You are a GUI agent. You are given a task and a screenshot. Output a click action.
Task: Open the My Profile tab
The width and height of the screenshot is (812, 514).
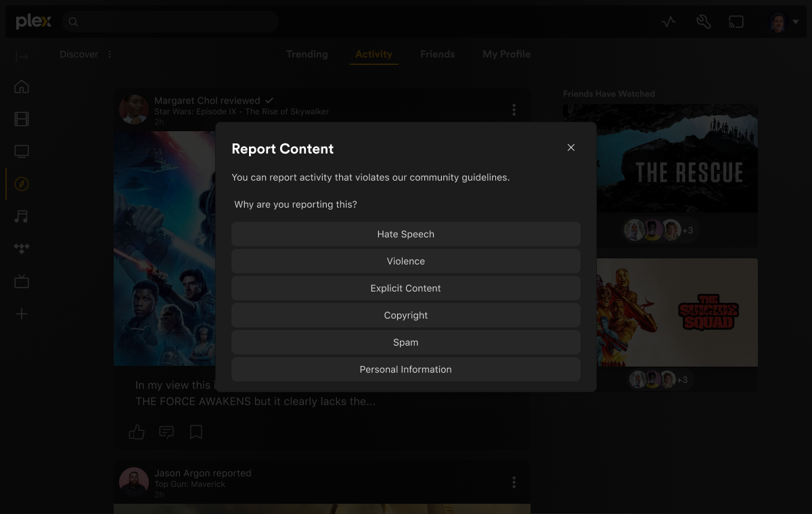pos(506,54)
